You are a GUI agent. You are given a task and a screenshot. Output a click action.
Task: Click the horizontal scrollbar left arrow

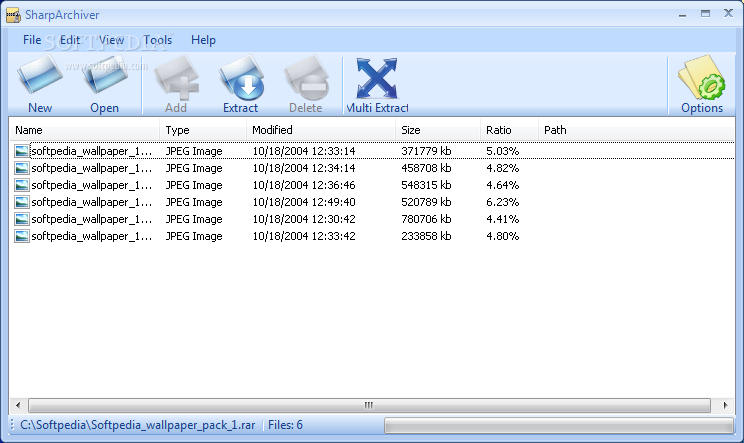(x=18, y=406)
